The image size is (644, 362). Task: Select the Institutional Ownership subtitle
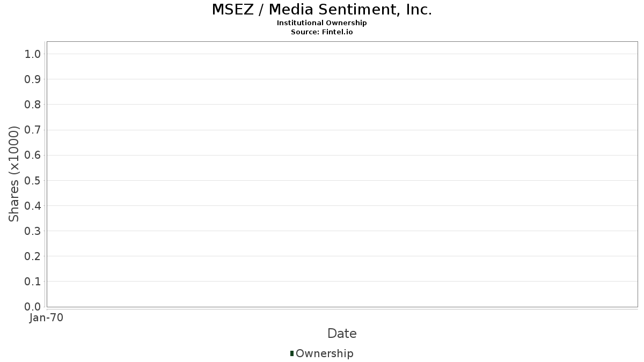pos(322,23)
